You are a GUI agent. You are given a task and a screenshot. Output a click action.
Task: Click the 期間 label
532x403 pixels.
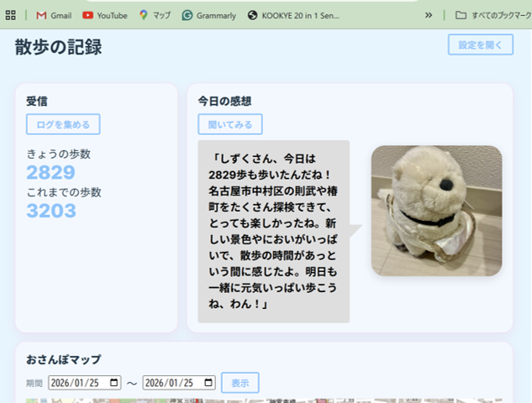pyautogui.click(x=34, y=383)
